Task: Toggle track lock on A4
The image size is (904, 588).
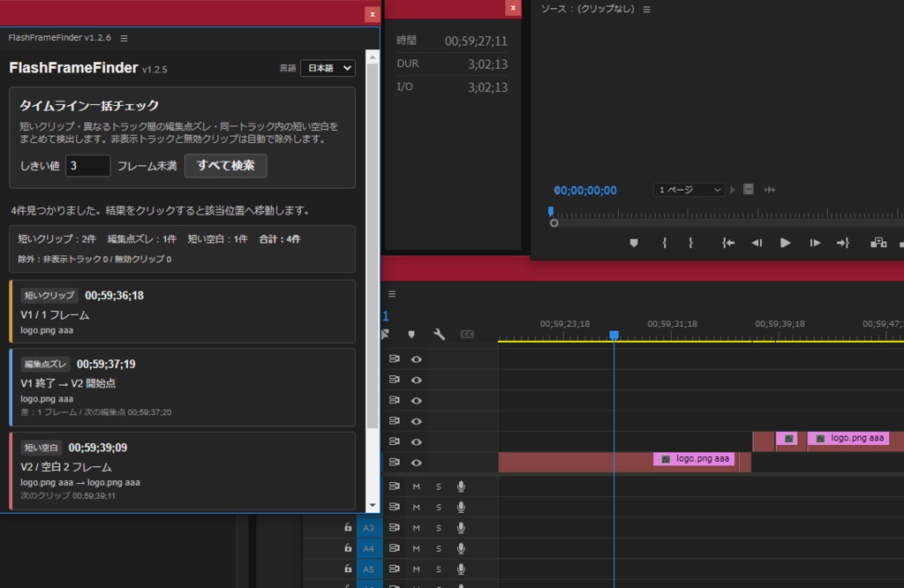Action: 348,548
